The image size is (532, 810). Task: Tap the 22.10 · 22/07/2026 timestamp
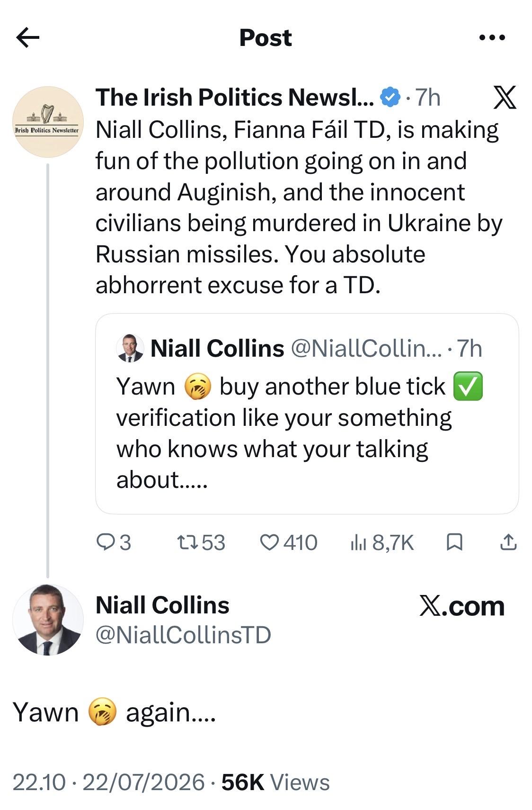[109, 783]
